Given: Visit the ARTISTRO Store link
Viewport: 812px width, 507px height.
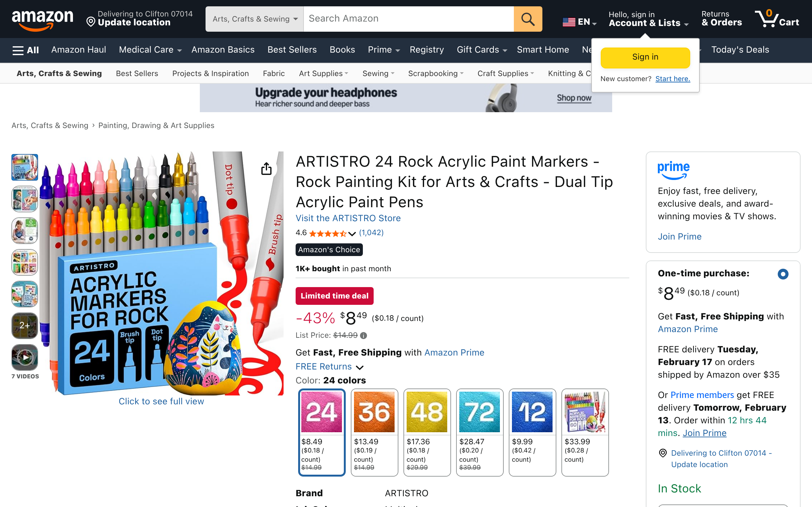Looking at the screenshot, I should coord(348,218).
